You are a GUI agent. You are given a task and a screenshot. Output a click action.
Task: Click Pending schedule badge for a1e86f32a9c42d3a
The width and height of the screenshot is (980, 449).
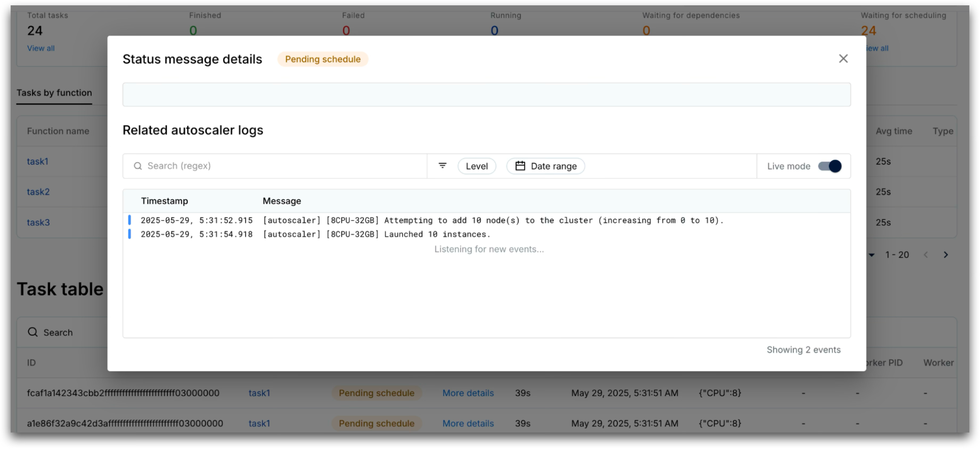point(376,423)
